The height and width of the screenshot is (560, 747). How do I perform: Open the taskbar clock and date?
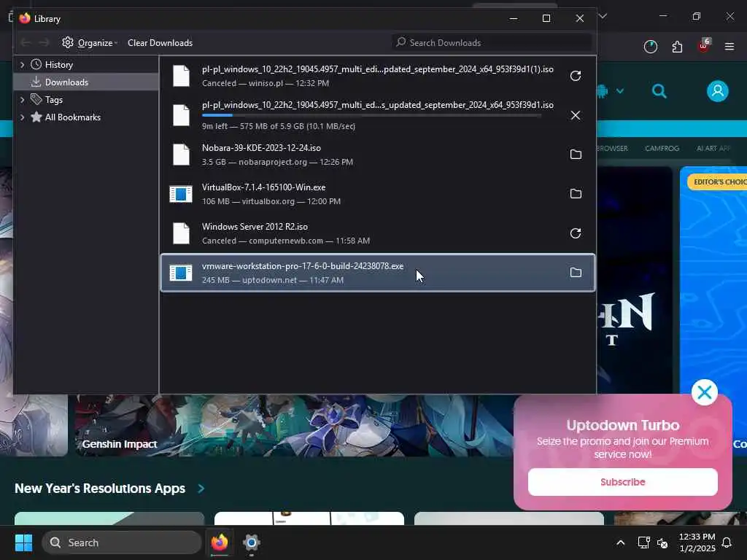[697, 542]
